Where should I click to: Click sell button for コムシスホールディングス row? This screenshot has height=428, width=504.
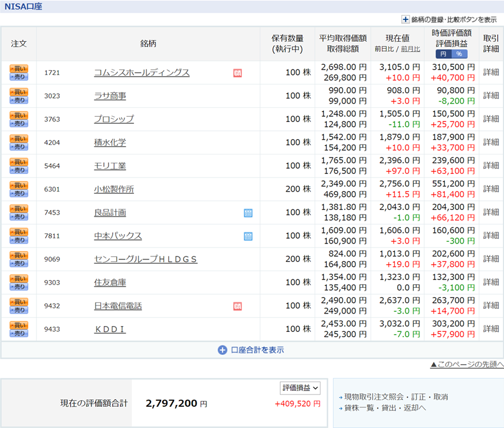point(19,77)
